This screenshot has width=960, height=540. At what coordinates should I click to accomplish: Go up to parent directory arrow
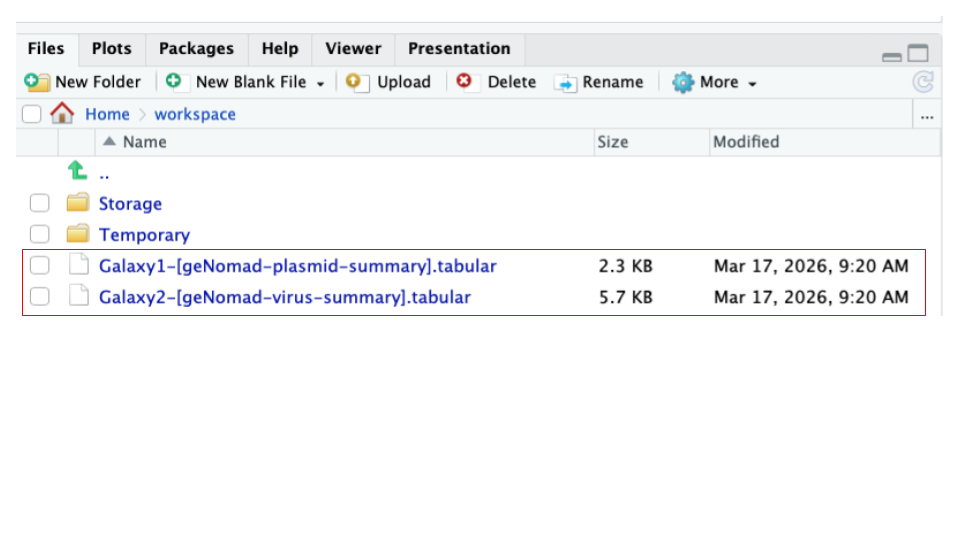(77, 172)
